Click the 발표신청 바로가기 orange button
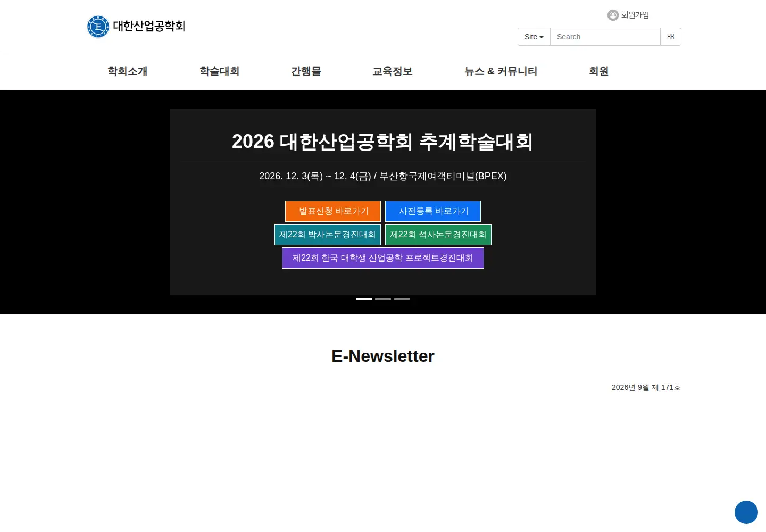 [333, 211]
